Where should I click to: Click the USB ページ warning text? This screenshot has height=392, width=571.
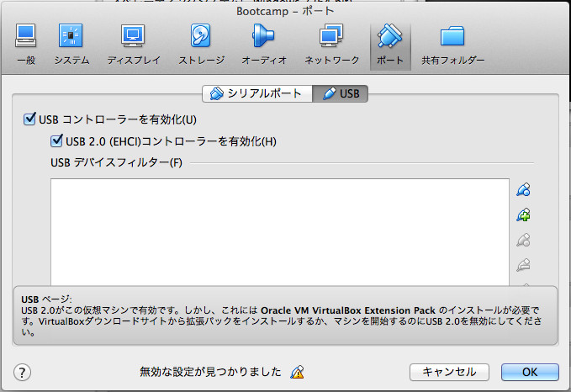point(281,315)
